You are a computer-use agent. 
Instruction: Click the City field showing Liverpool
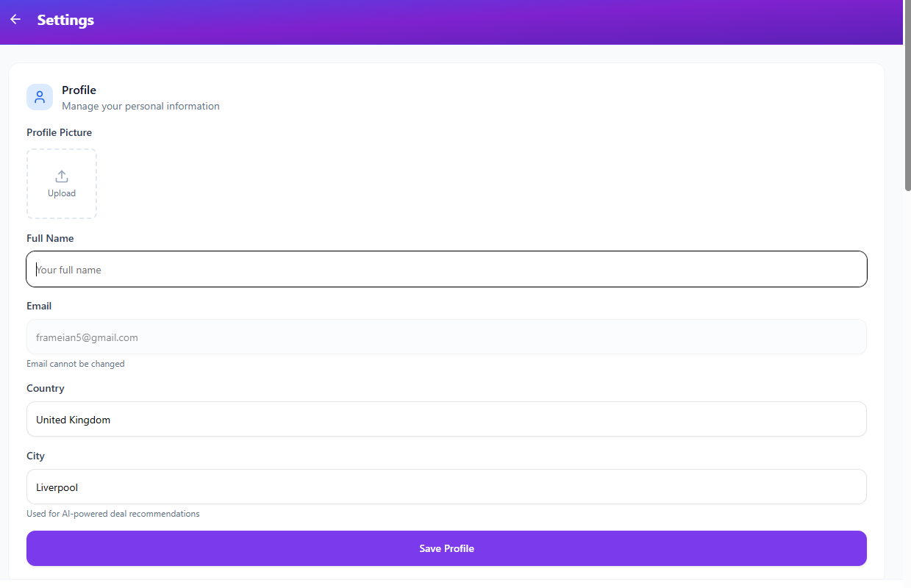click(x=446, y=487)
